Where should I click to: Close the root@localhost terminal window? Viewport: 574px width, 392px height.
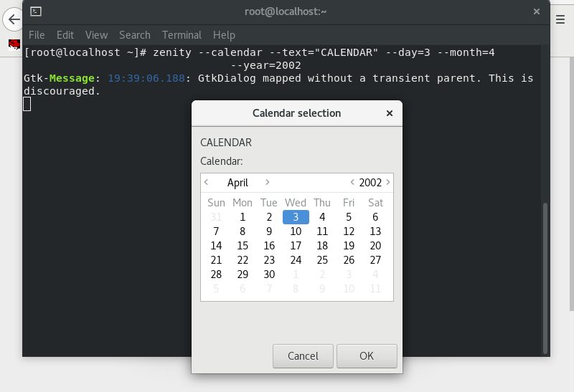537,11
